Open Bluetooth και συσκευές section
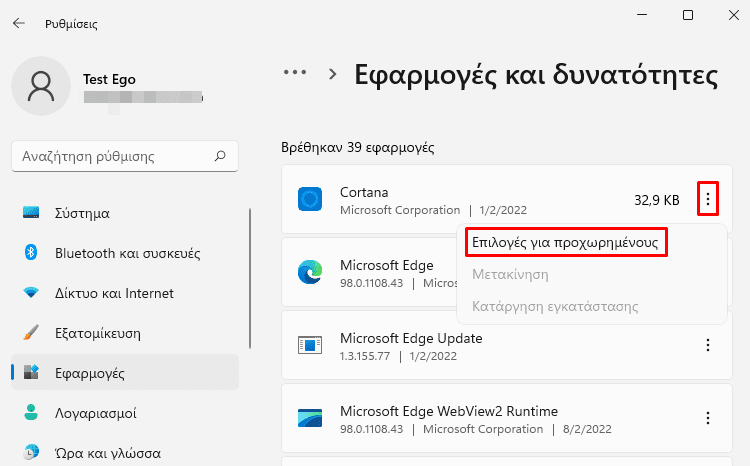 click(125, 253)
